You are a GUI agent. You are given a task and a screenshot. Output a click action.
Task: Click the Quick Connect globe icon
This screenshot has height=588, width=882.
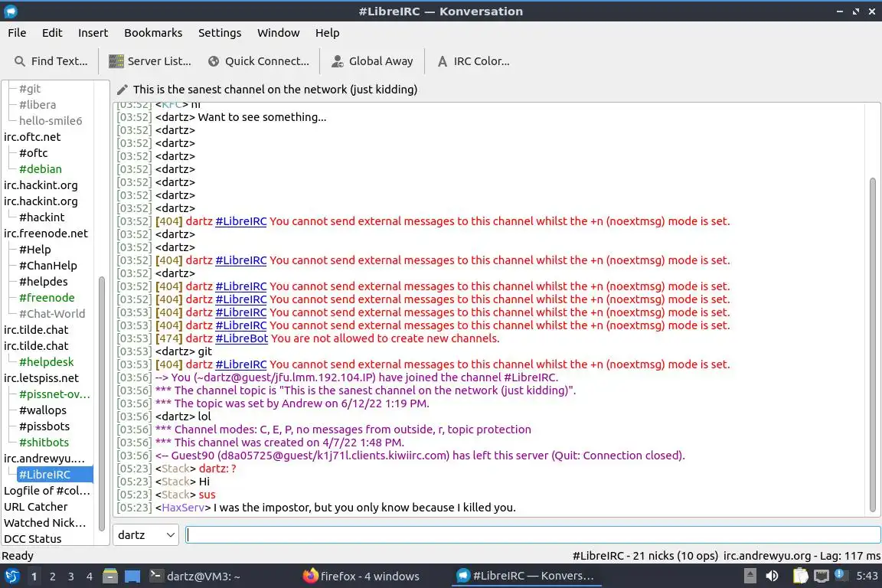click(x=214, y=61)
